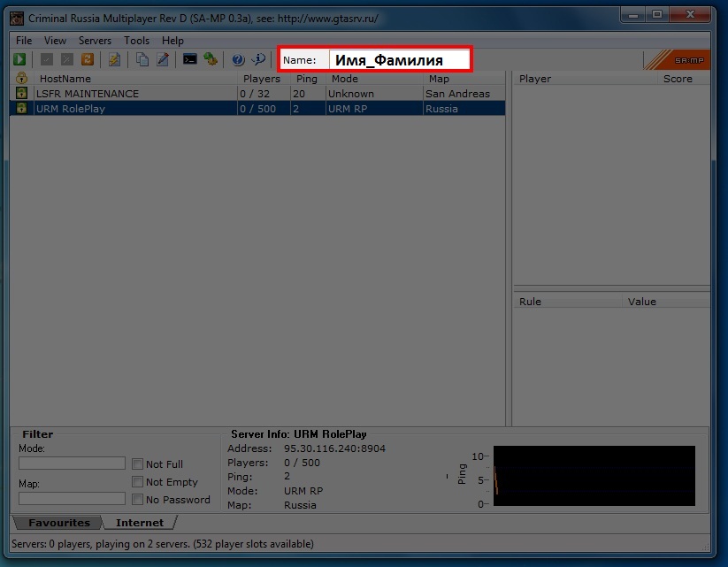
Task: Click the blue Help question-mark icon
Action: coord(238,59)
